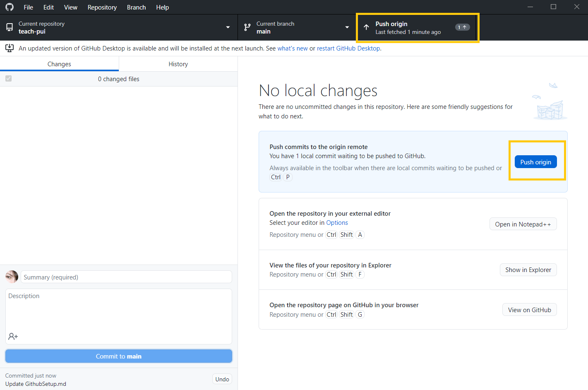The height and width of the screenshot is (390, 588).
Task: Click the blue Push origin button
Action: (x=536, y=162)
